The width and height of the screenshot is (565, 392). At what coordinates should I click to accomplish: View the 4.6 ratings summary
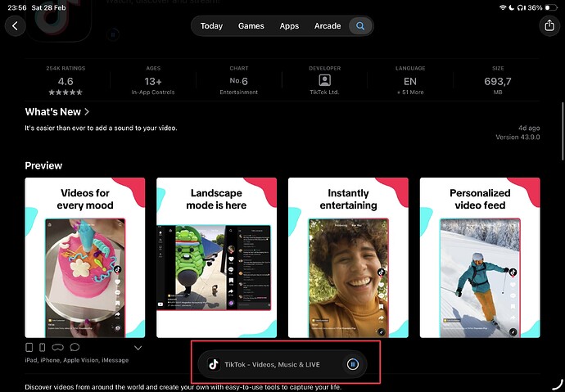66,82
